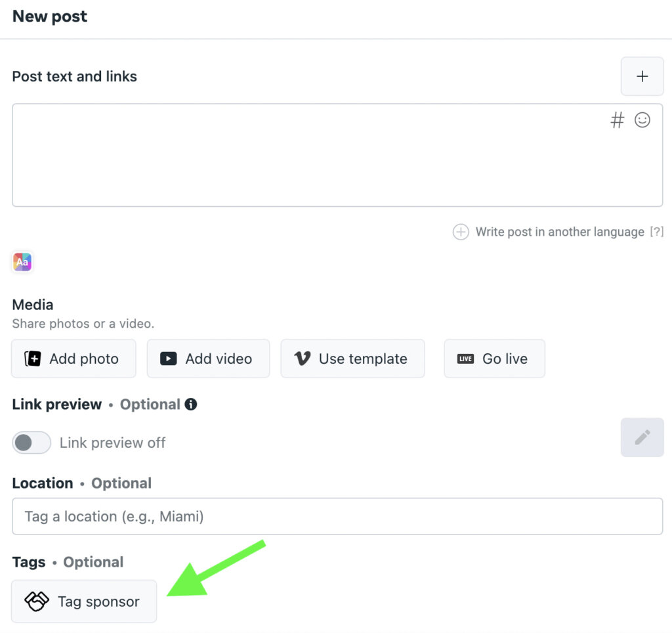Select the New post heading
672x633 pixels.
coord(49,16)
